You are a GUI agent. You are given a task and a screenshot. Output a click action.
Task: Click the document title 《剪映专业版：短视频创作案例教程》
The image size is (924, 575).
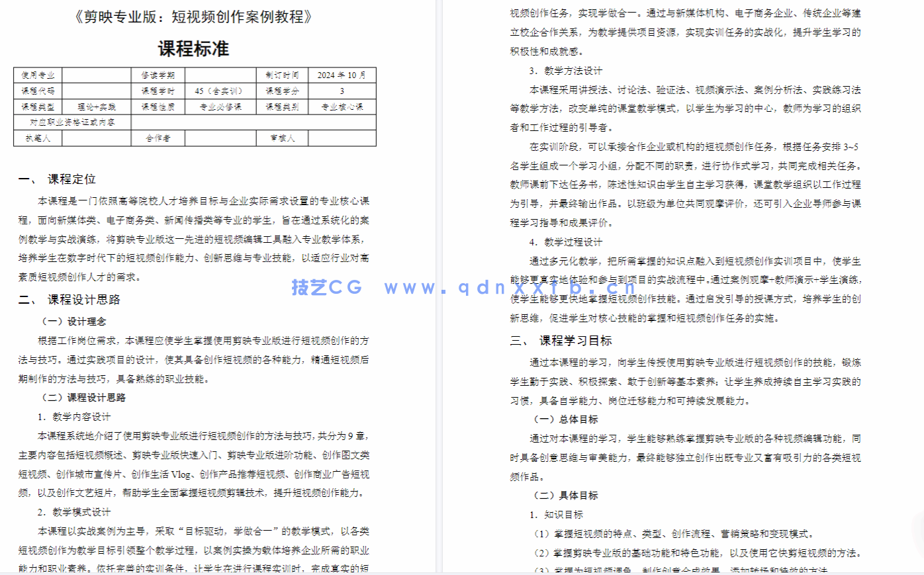coord(193,17)
